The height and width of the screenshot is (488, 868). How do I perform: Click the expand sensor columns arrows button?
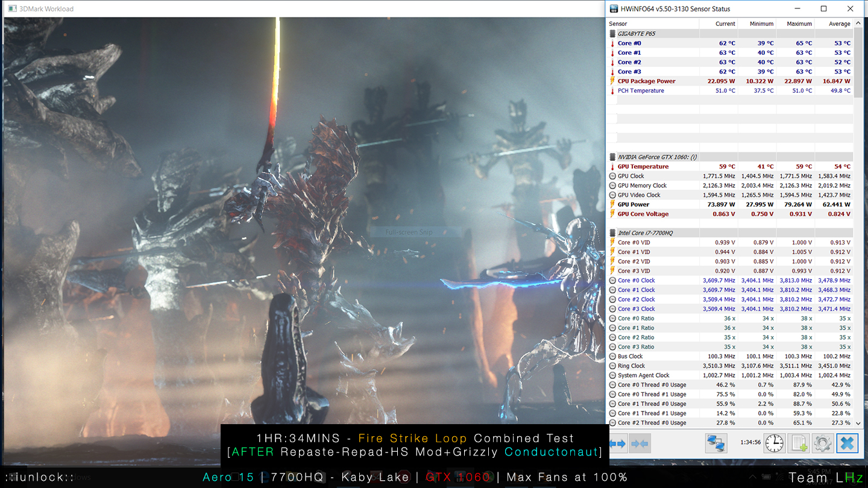[x=618, y=444]
